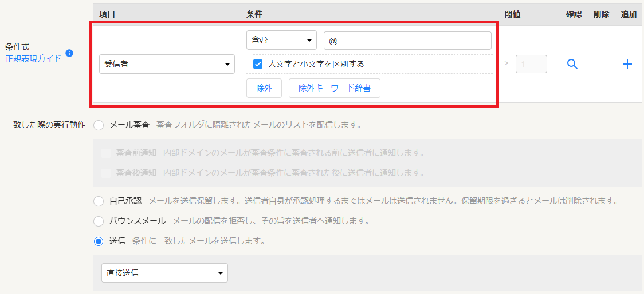Click the 除外キーワード辞書 button
Screen dimensions: 644x294
pyautogui.click(x=335, y=88)
